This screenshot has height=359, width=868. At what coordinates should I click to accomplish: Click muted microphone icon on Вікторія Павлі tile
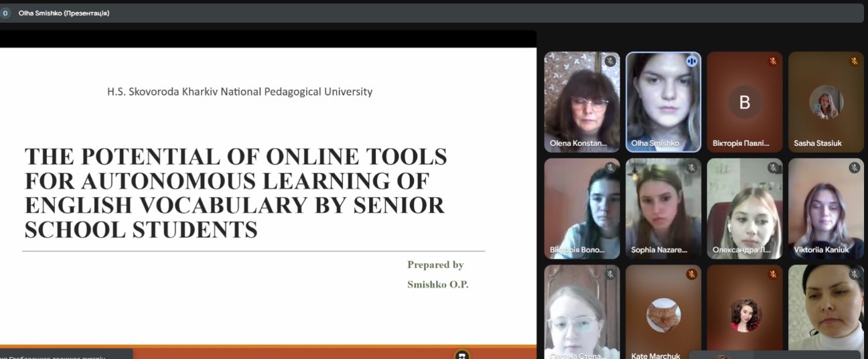(773, 61)
